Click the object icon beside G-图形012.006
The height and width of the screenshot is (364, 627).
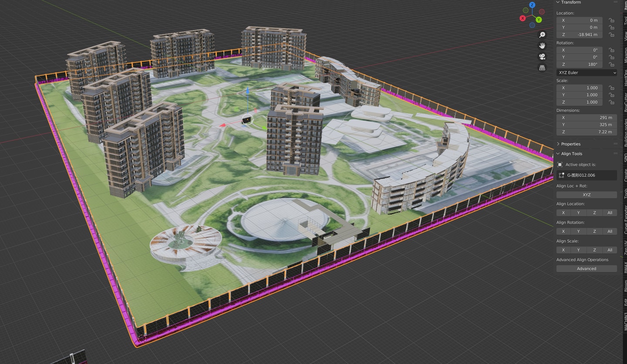point(562,175)
